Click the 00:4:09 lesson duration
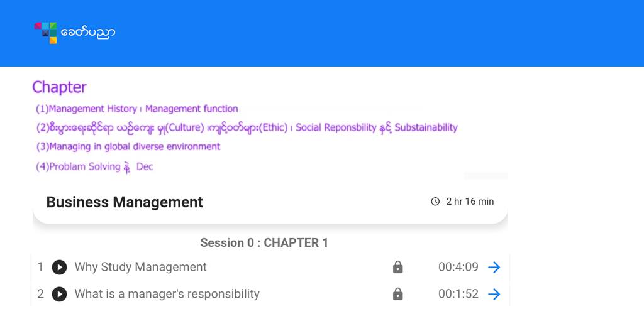Viewport: 644px width, 314px height. (x=458, y=268)
